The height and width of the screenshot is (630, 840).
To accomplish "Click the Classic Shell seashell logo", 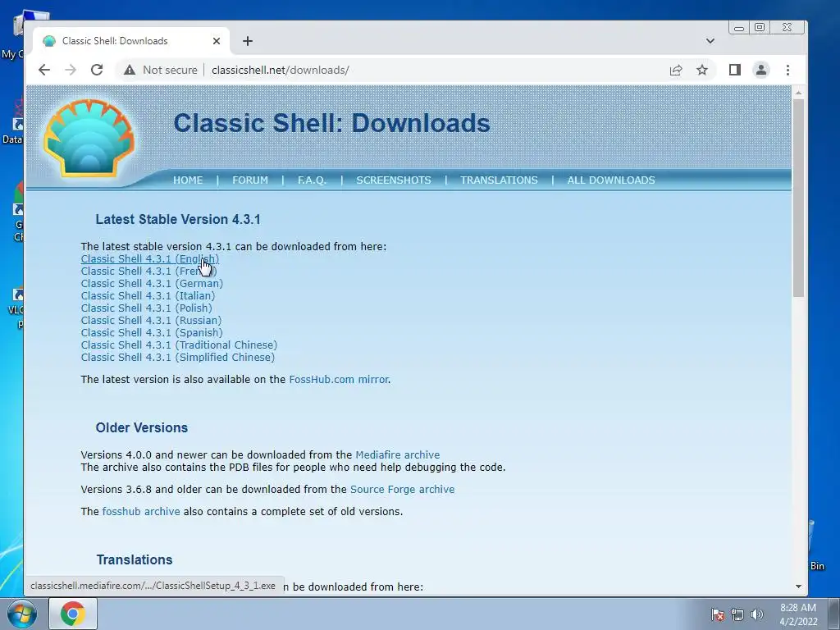I will pos(89,138).
